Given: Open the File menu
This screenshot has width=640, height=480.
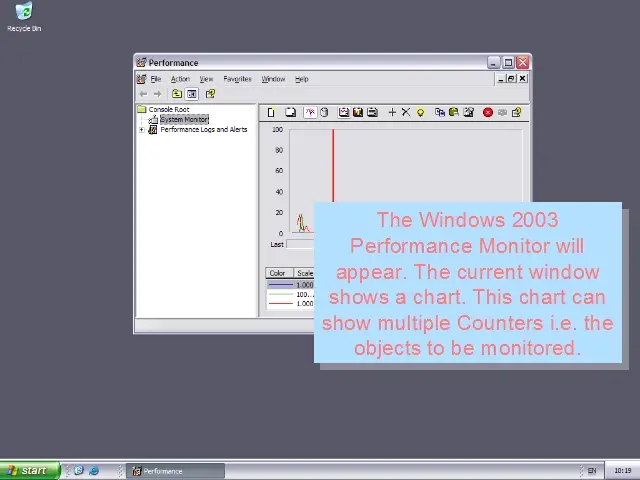Looking at the screenshot, I should coord(156,79).
